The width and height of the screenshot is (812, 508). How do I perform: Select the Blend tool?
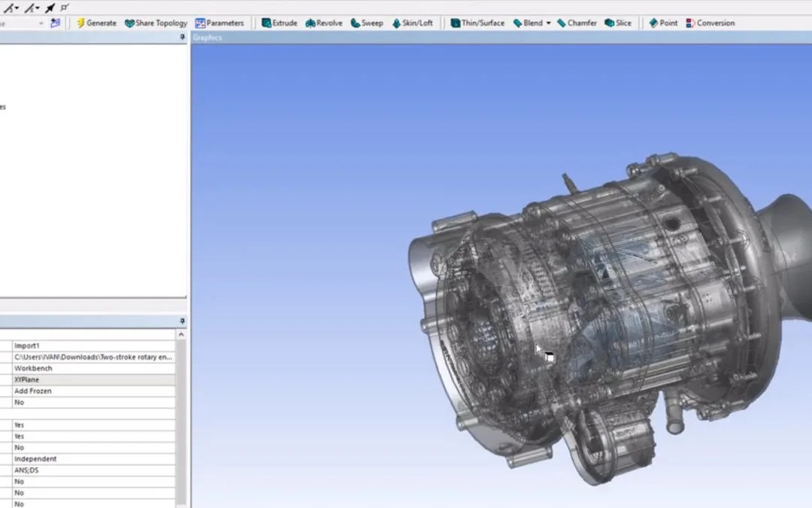[x=528, y=23]
